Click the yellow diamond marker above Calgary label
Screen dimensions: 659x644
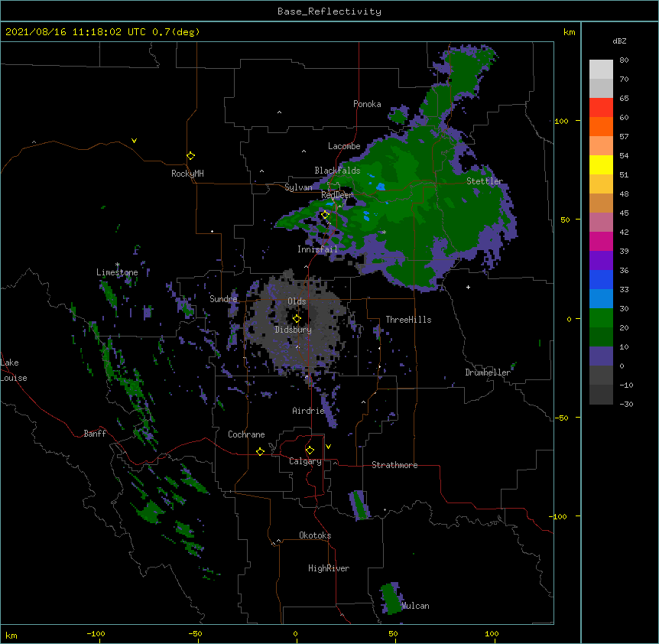coord(310,450)
